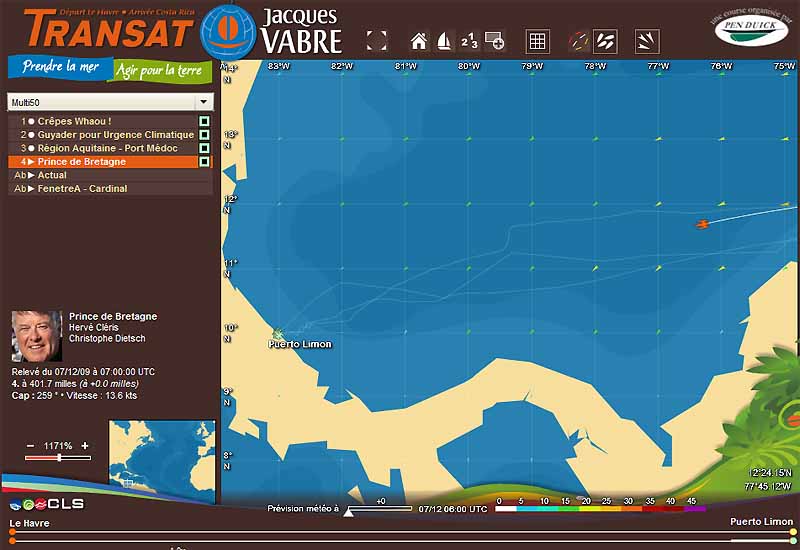
Task: Open fullscreen mode icon
Action: 377,41
